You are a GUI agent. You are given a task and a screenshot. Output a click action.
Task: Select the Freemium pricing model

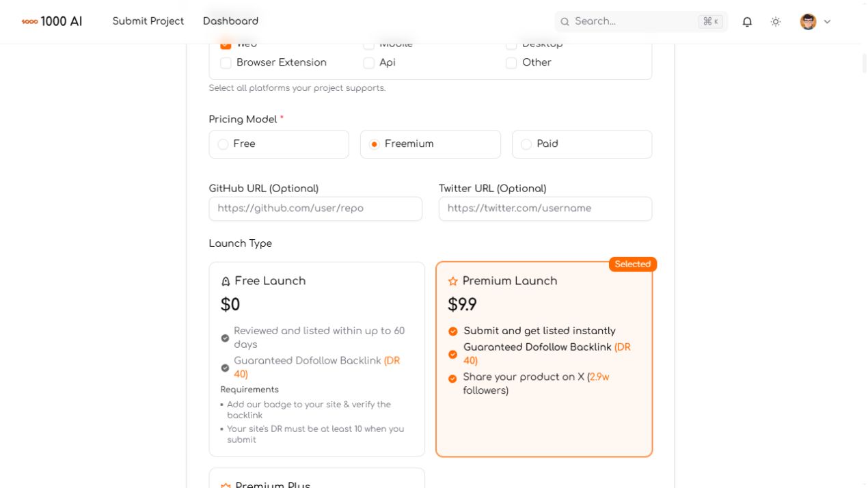[431, 144]
